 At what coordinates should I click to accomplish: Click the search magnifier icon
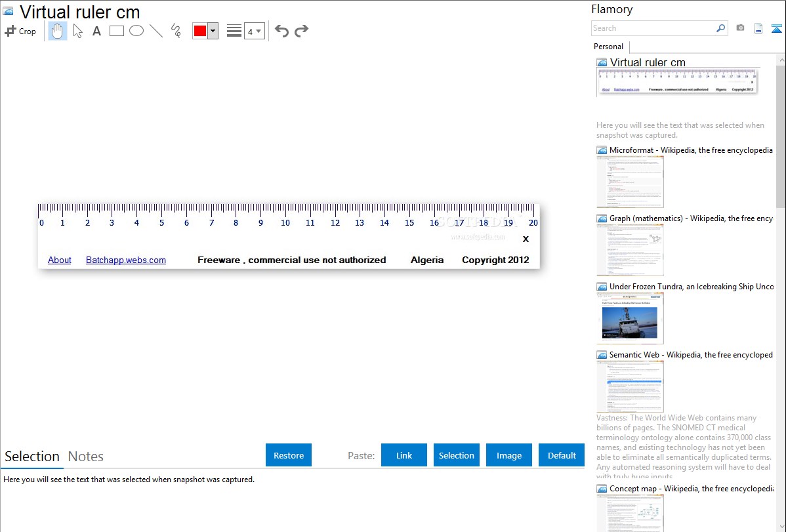coord(721,28)
